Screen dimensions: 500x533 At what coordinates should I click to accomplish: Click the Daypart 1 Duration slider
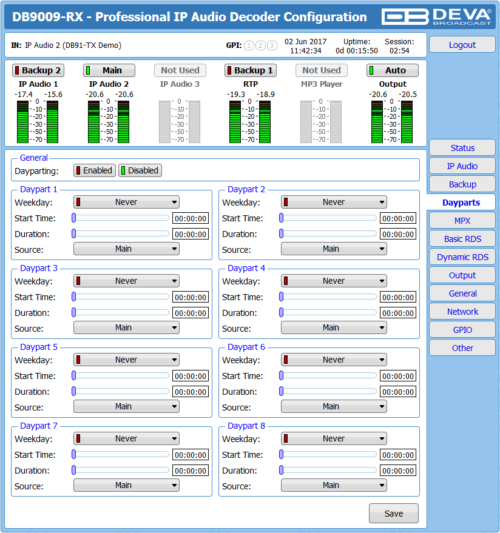click(x=120, y=234)
